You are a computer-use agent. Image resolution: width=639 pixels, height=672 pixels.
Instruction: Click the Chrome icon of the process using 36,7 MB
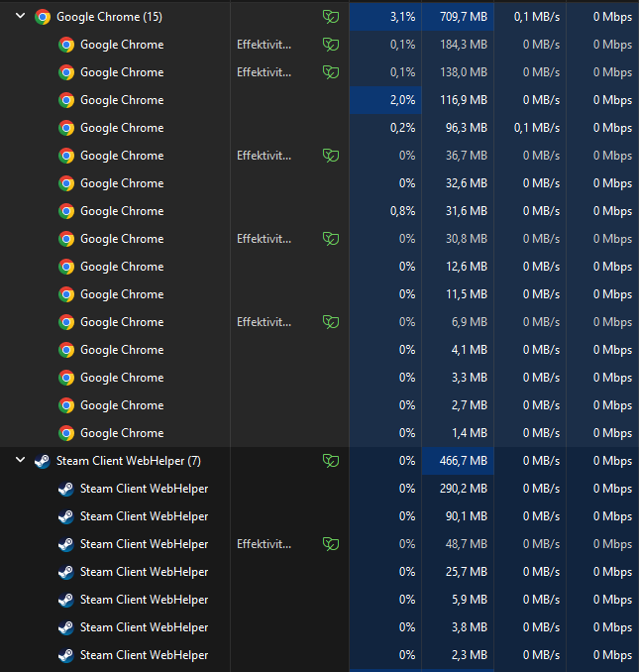click(66, 156)
